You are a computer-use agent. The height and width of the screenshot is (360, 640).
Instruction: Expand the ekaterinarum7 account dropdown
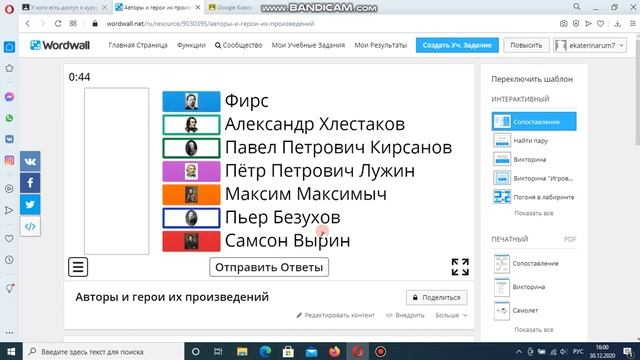click(590, 45)
